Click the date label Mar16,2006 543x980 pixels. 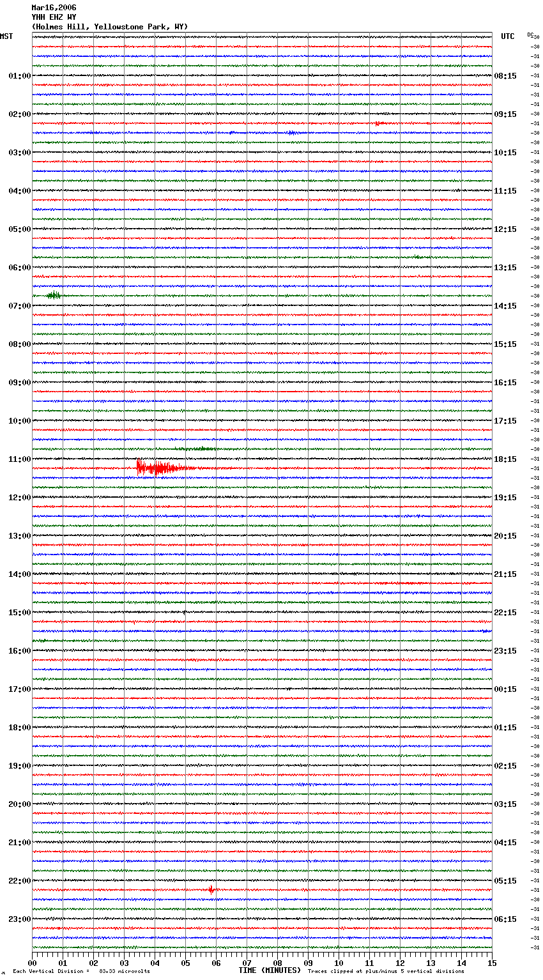point(54,8)
